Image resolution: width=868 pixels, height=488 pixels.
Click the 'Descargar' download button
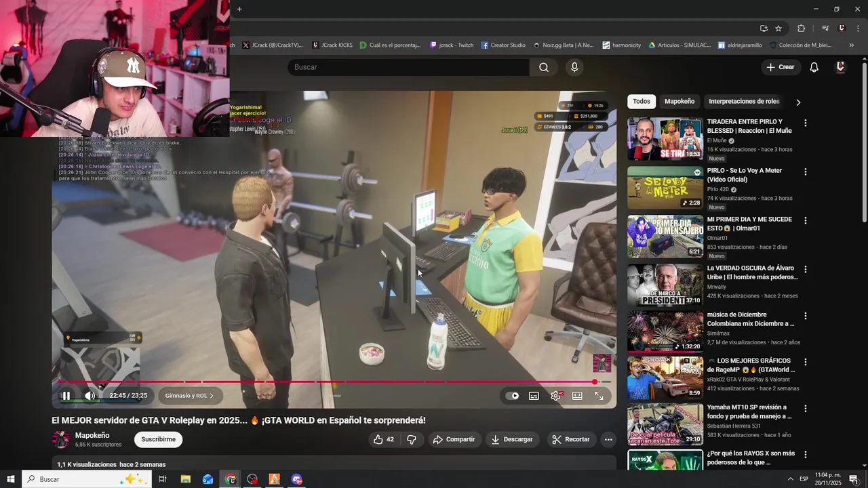click(512, 439)
